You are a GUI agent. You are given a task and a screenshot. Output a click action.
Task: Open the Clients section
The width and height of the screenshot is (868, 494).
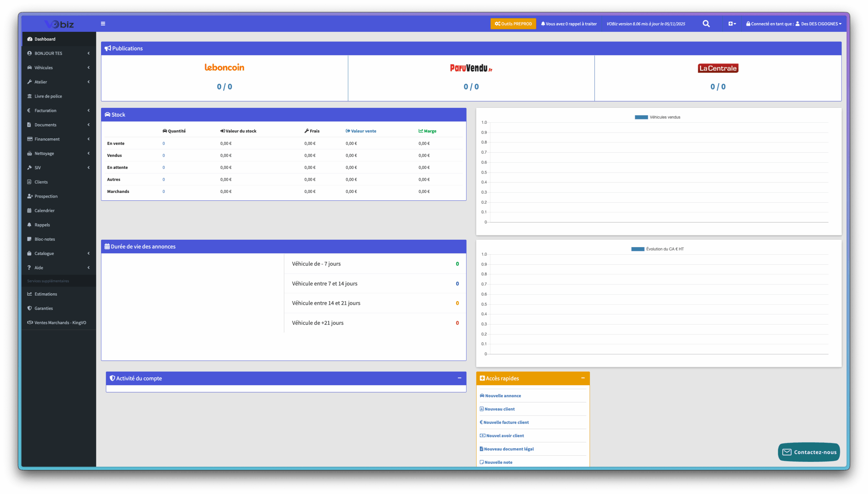[41, 182]
